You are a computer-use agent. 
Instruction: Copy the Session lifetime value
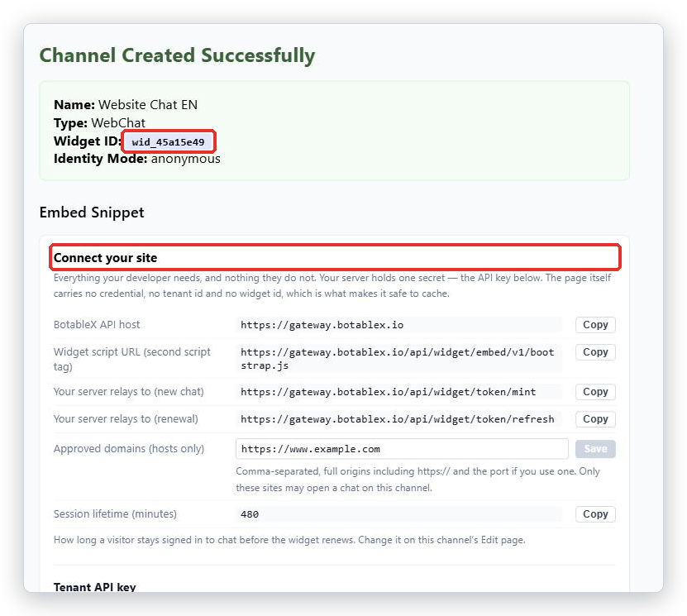595,514
